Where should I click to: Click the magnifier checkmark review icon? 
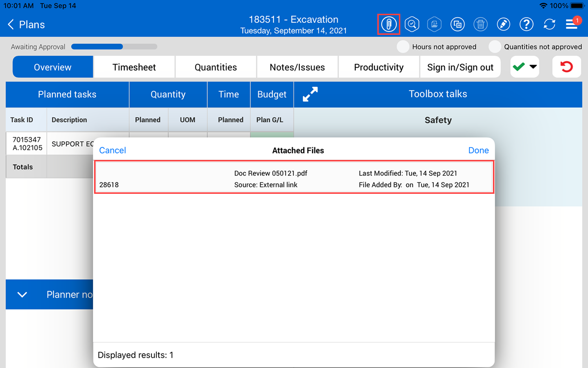pos(413,24)
